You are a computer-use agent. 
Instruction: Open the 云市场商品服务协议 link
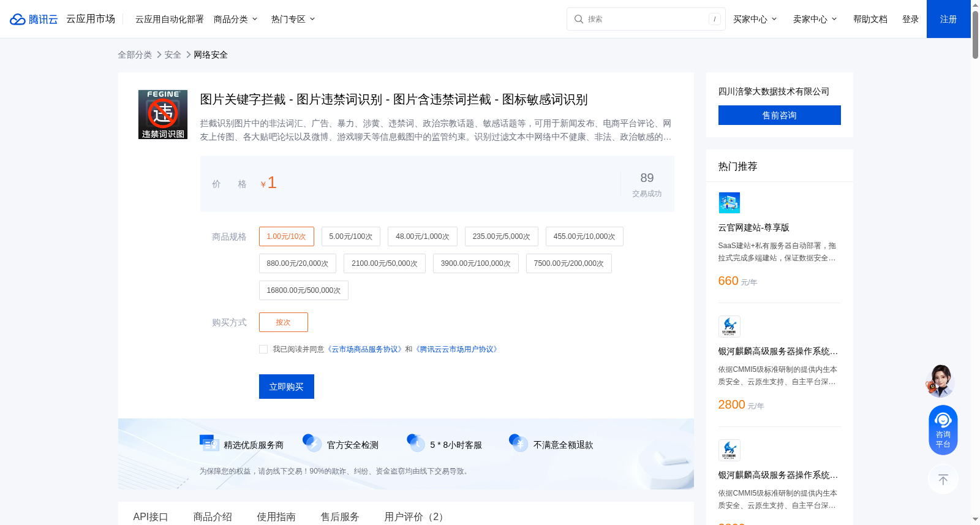[x=365, y=349]
